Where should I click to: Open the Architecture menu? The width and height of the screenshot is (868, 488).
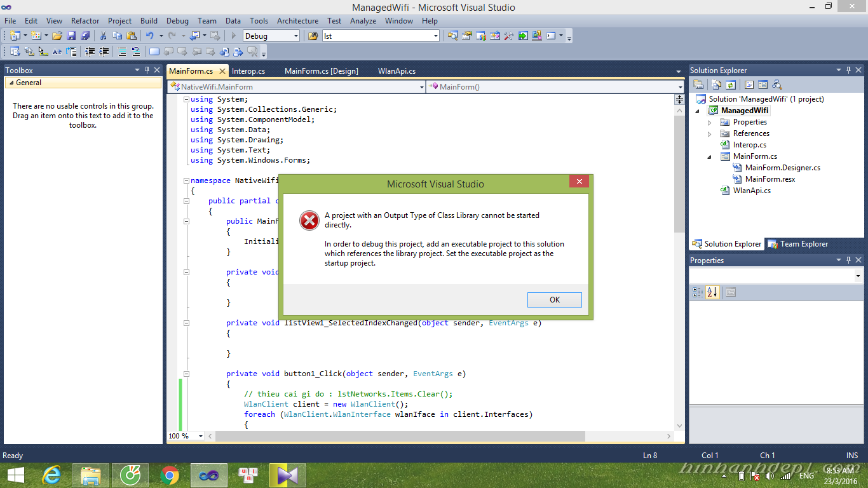coord(297,20)
